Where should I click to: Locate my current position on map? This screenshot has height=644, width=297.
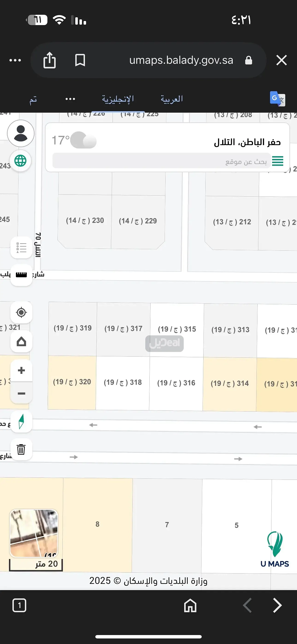21,313
